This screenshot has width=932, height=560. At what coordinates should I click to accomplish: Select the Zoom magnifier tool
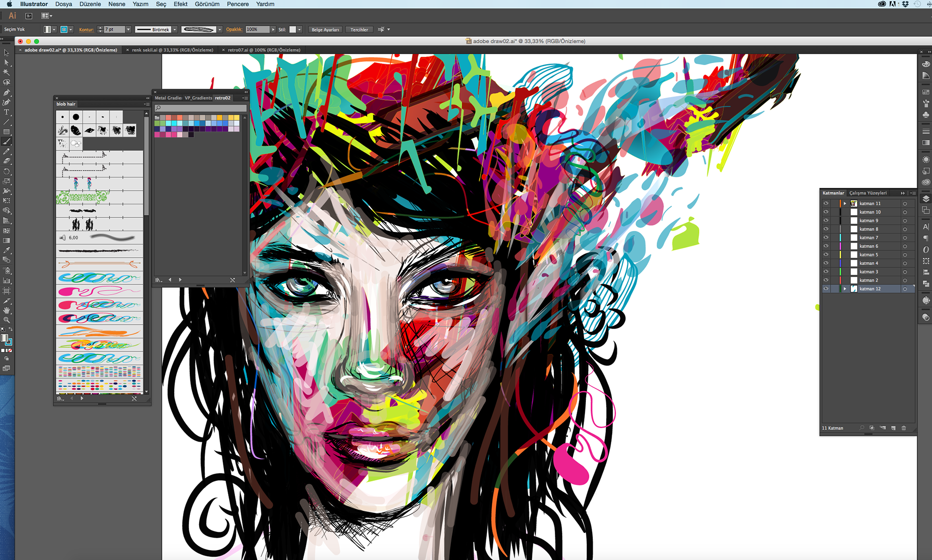tap(6, 320)
